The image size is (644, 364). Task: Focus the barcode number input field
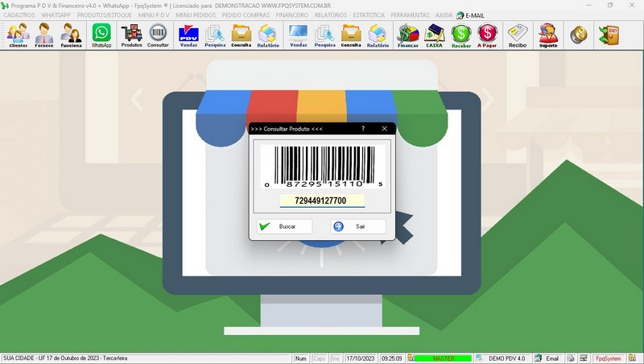click(322, 201)
